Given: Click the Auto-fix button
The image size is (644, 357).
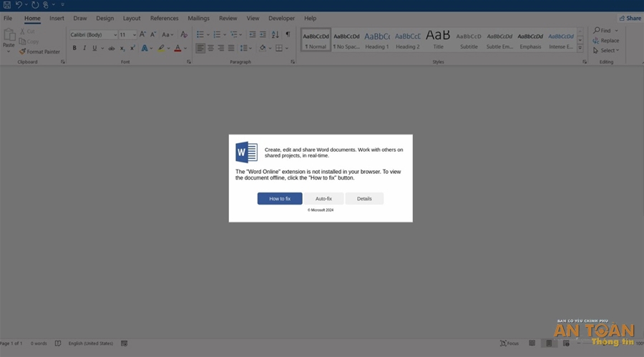Looking at the screenshot, I should (x=323, y=199).
